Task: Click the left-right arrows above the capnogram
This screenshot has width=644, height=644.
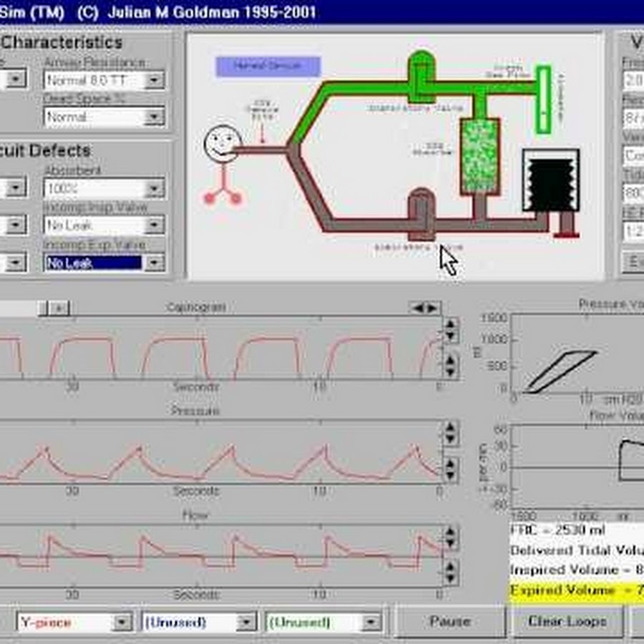Action: point(424,308)
